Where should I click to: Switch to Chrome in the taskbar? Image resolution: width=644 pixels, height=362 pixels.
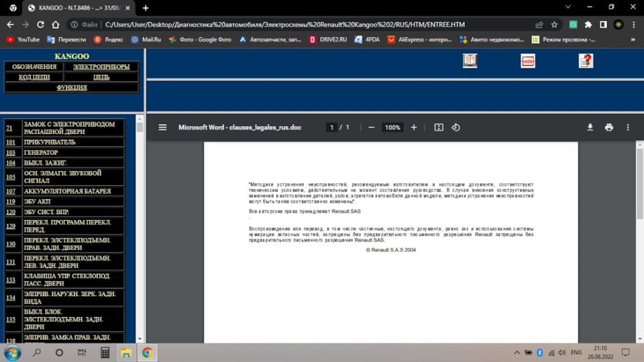[x=148, y=353]
